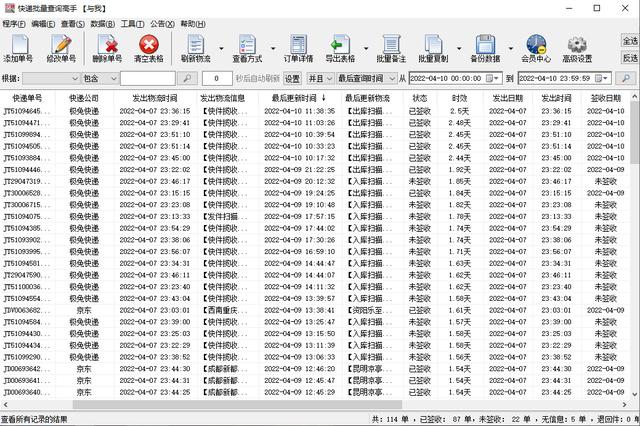Click the date range search icon

coord(626,78)
